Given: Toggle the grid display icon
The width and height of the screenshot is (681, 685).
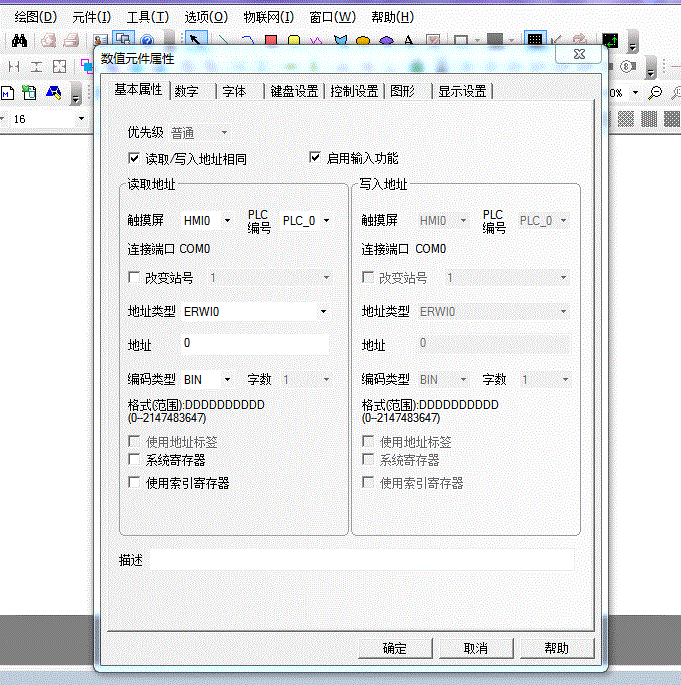Looking at the screenshot, I should (536, 41).
